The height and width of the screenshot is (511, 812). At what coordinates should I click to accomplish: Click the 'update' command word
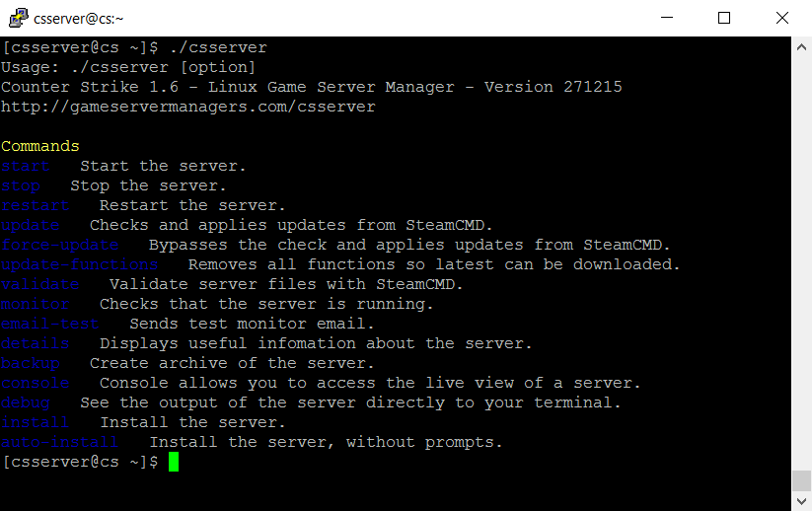(x=30, y=225)
